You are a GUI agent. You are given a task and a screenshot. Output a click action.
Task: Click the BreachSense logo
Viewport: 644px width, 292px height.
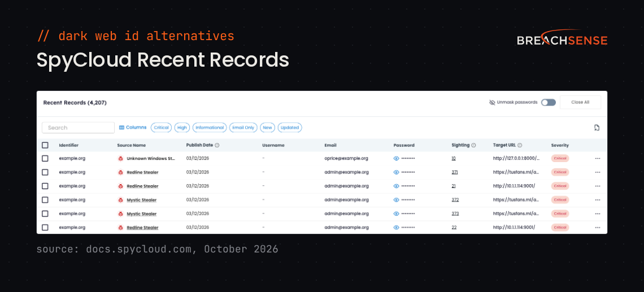(562, 37)
